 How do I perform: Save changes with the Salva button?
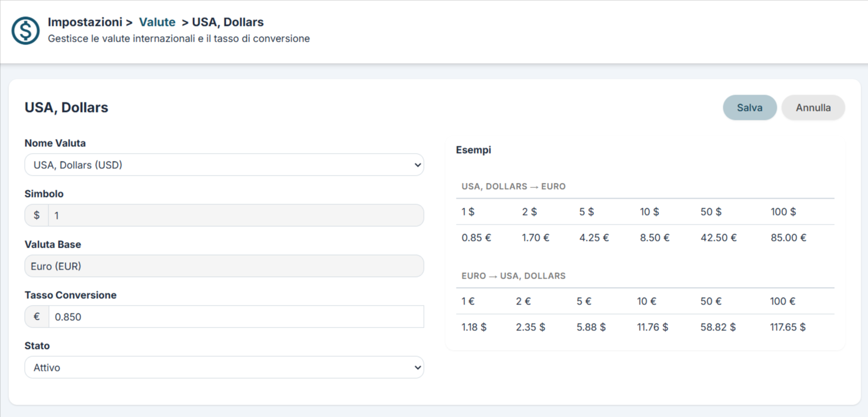750,107
